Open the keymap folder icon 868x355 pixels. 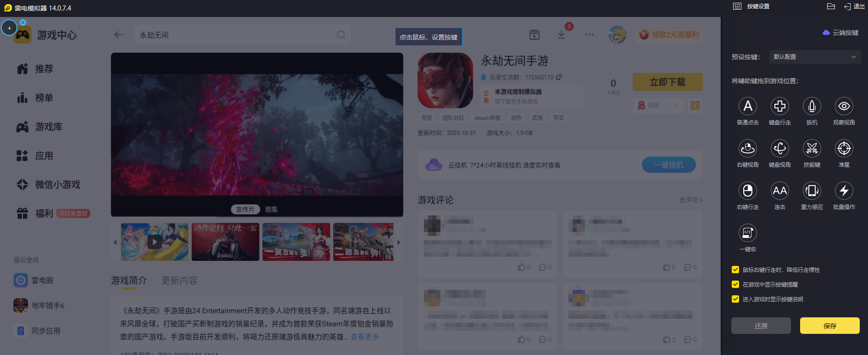pyautogui.click(x=831, y=6)
